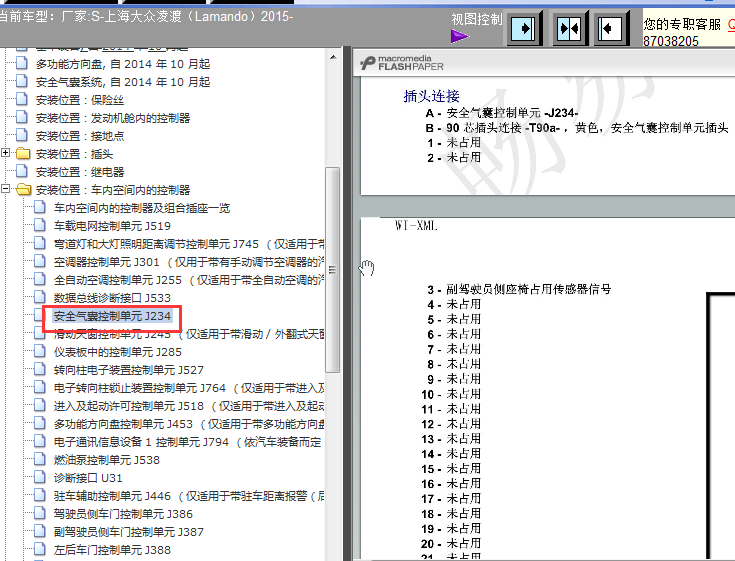Open 安装位置：发动机舱内的控制器
Screen dimensions: 735x561
[x=113, y=118]
